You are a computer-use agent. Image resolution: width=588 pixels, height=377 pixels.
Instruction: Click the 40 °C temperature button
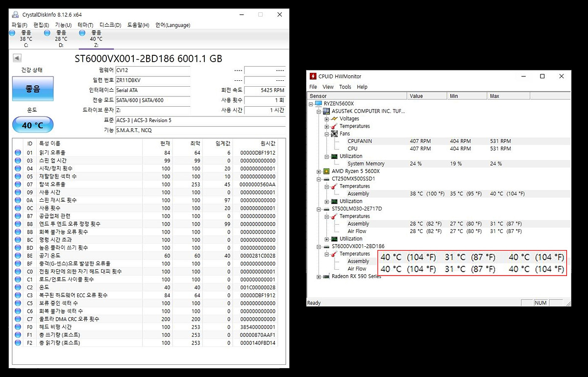(33, 125)
